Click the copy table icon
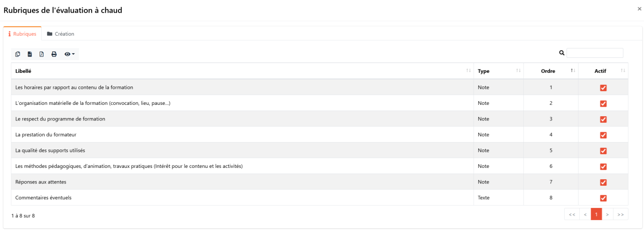This screenshot has width=644, height=230. [18, 54]
